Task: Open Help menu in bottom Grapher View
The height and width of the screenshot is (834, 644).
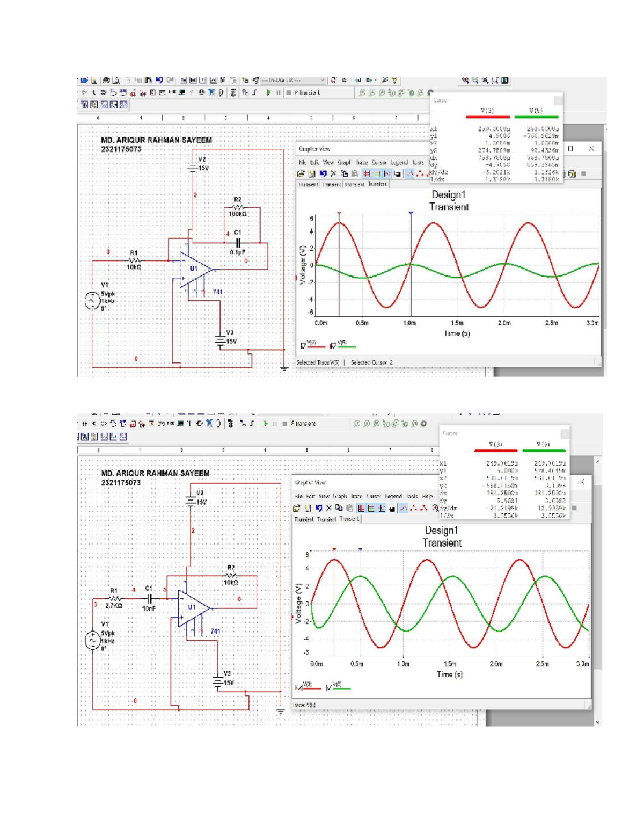Action: point(427,496)
